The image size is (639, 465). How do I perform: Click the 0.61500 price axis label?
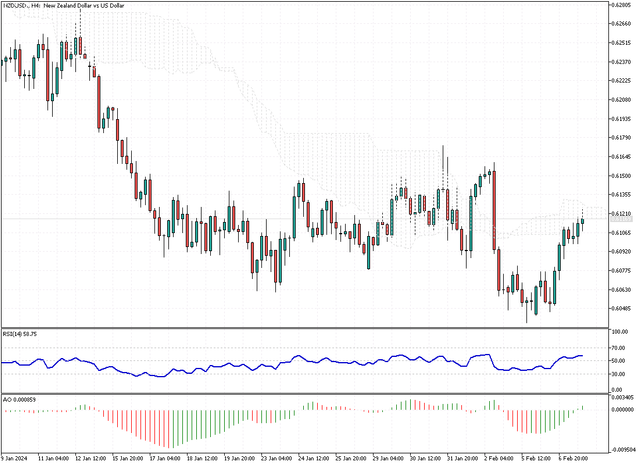[621, 176]
